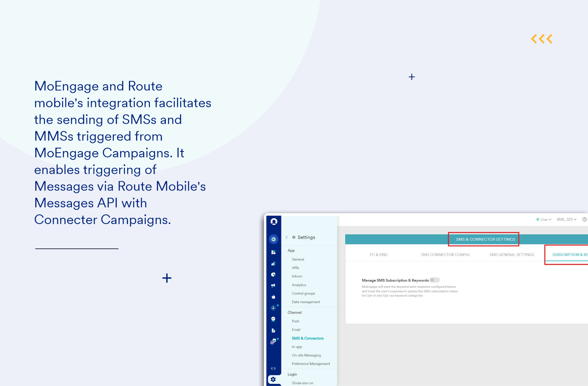Image resolution: width=588 pixels, height=386 pixels.
Task: Toggle Manage SMS Subscription & Keywords
Action: pos(435,280)
